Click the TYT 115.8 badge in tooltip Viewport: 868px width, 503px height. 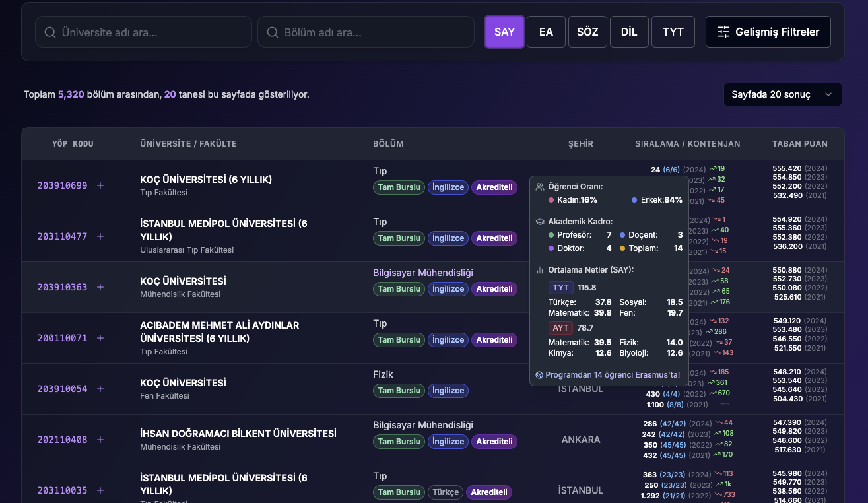click(561, 288)
